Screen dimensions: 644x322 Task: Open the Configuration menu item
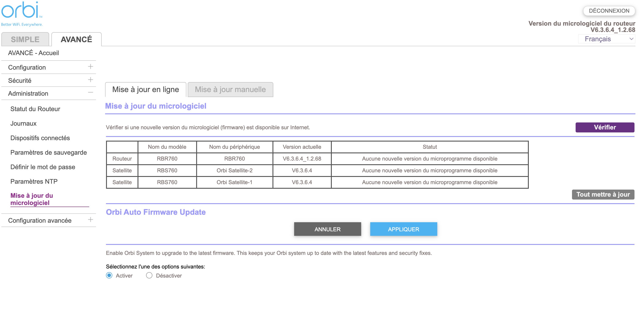(x=27, y=67)
